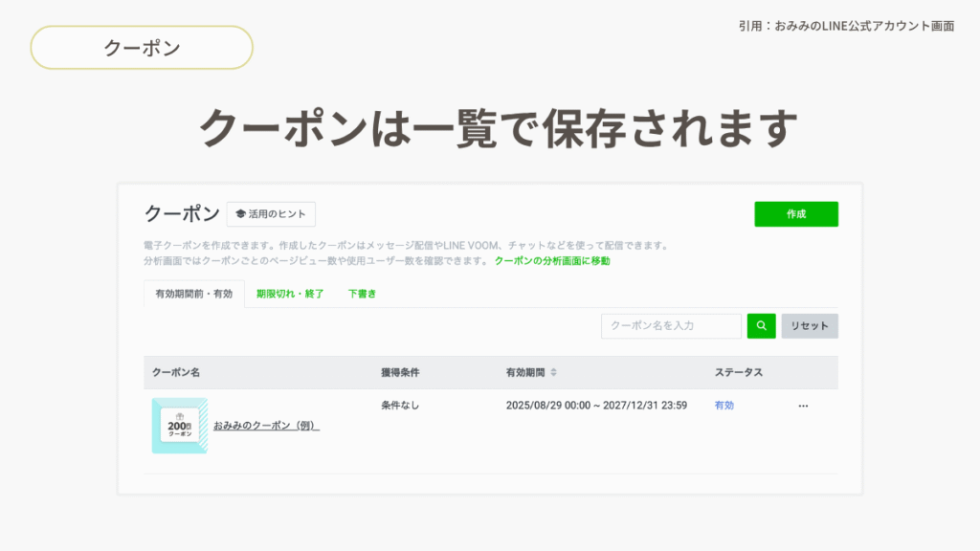Open the おみみのクーポン（例） coupon link

coord(266,426)
